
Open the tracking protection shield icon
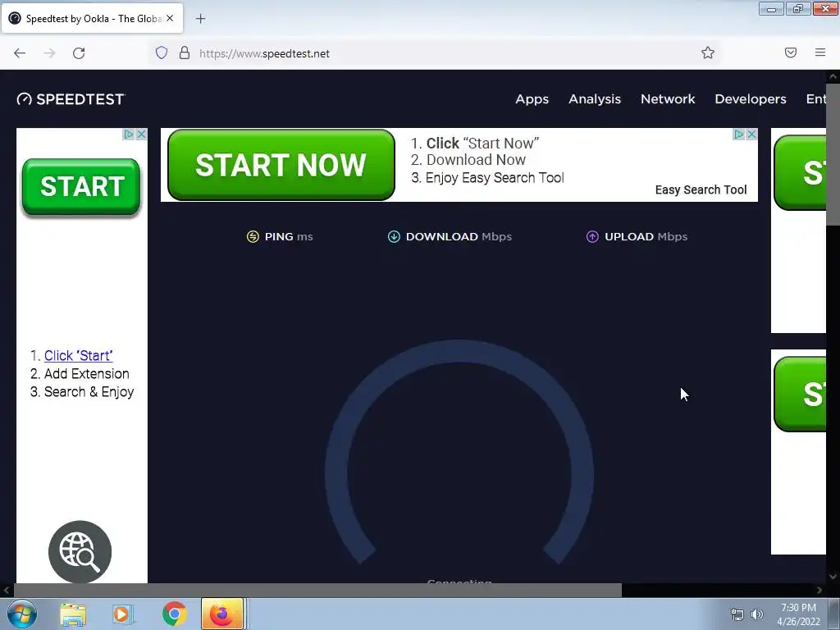pyautogui.click(x=162, y=52)
